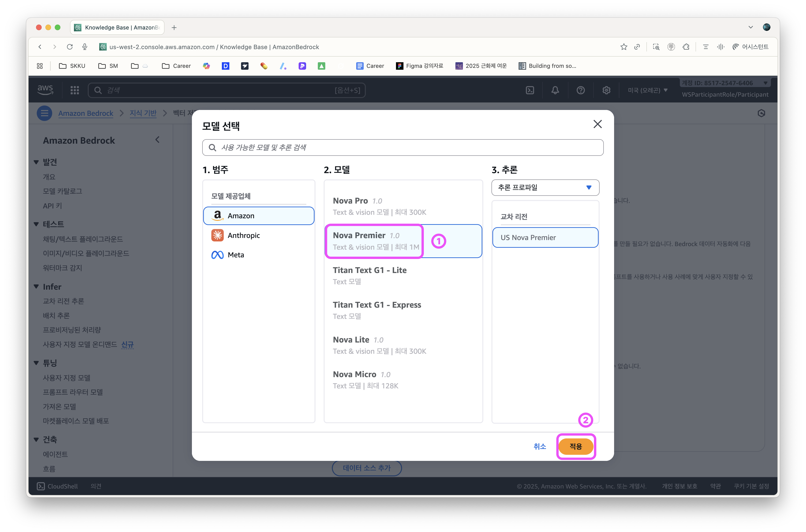The image size is (806, 532).
Task: Open the Figma 강의자료 bookmark
Action: click(x=420, y=66)
